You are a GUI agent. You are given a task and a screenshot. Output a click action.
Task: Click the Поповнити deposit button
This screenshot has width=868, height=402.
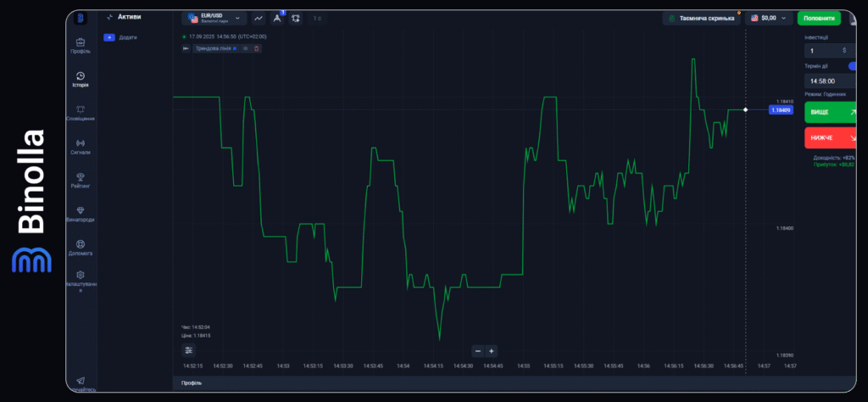(818, 18)
